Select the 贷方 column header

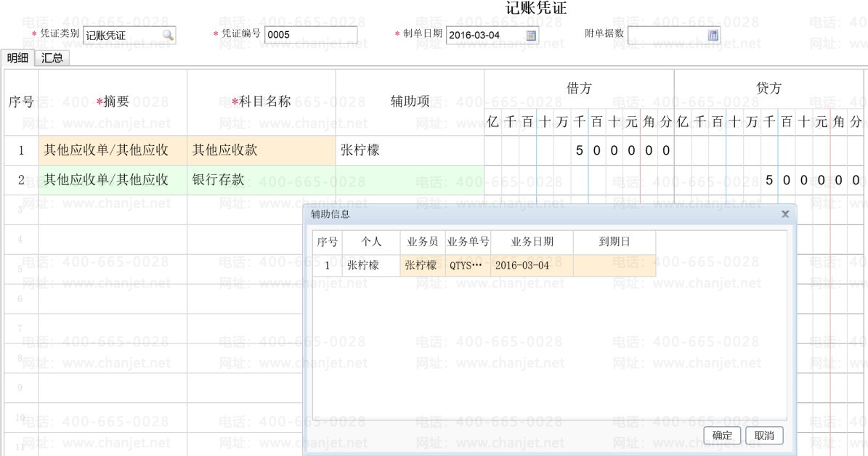click(769, 89)
